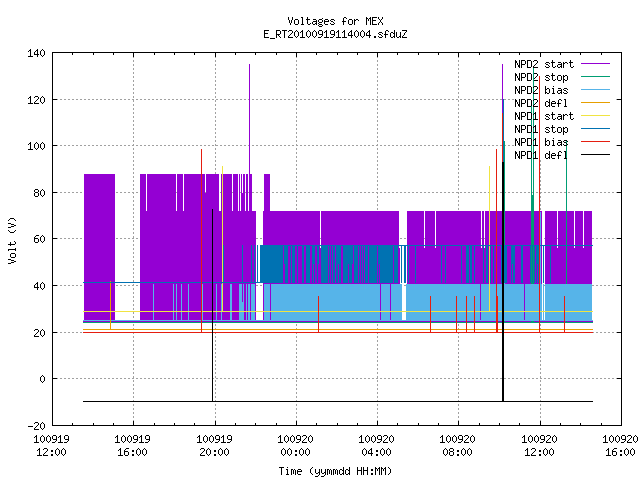Click the chart title 'Voltages for MEX'

point(336,21)
